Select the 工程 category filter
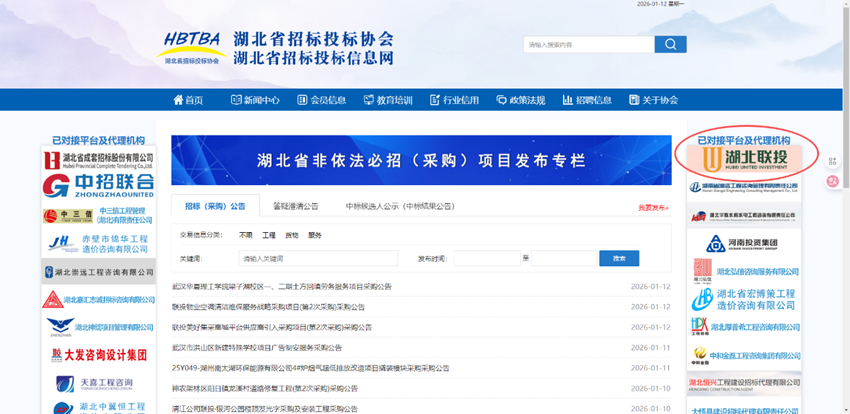Screen dimensions: 850x414 (x=269, y=235)
